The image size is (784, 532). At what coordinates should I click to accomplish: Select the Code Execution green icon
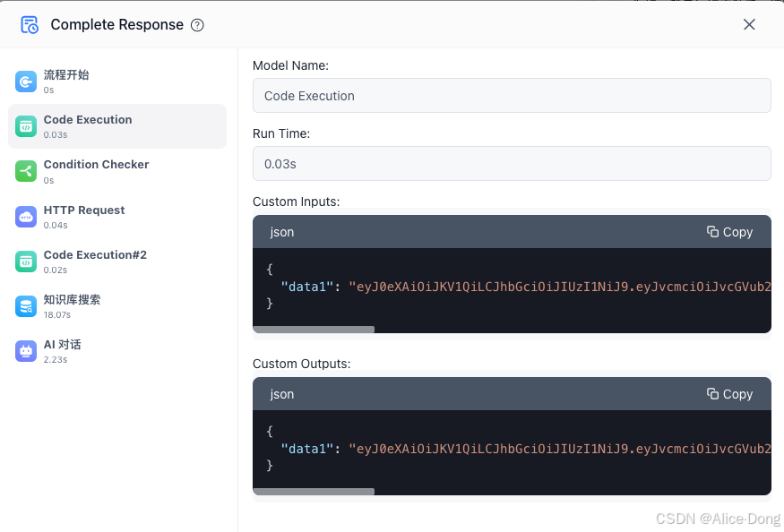[26, 126]
